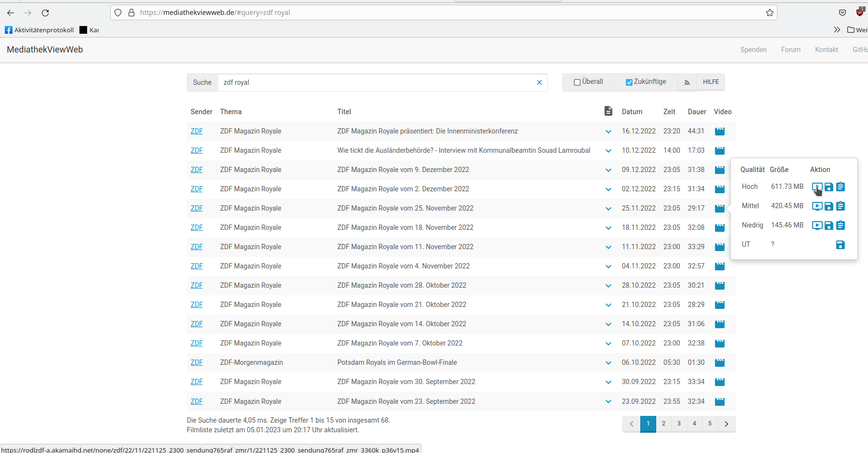The image size is (868, 453).
Task: Expand description of Potsdam Royals German-Bowl-Finale
Action: [x=609, y=363]
